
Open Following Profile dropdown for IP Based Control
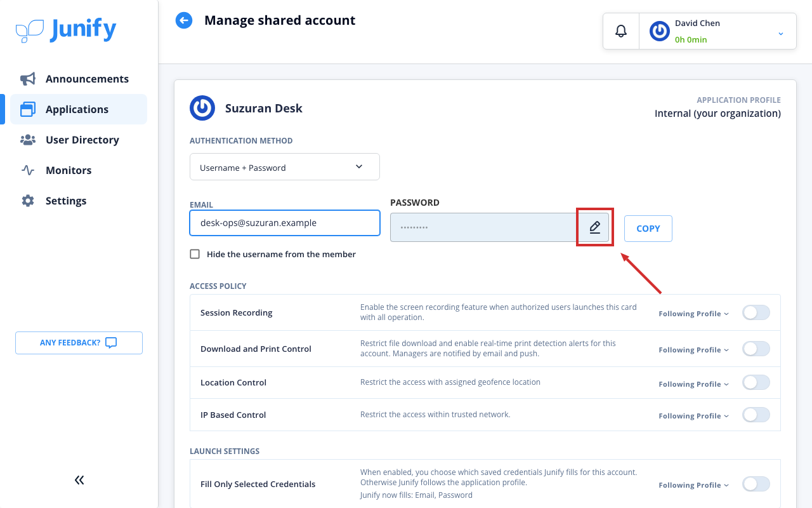[694, 416]
